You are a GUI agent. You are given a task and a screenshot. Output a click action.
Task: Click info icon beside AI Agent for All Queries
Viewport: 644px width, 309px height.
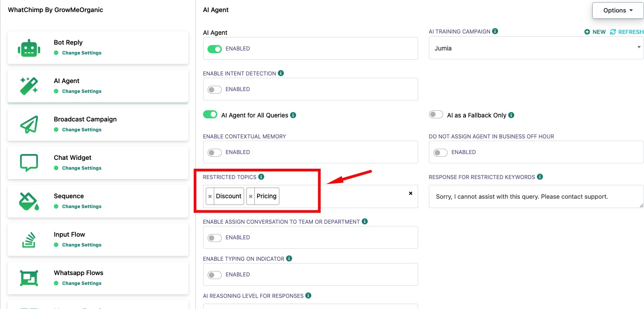point(293,115)
